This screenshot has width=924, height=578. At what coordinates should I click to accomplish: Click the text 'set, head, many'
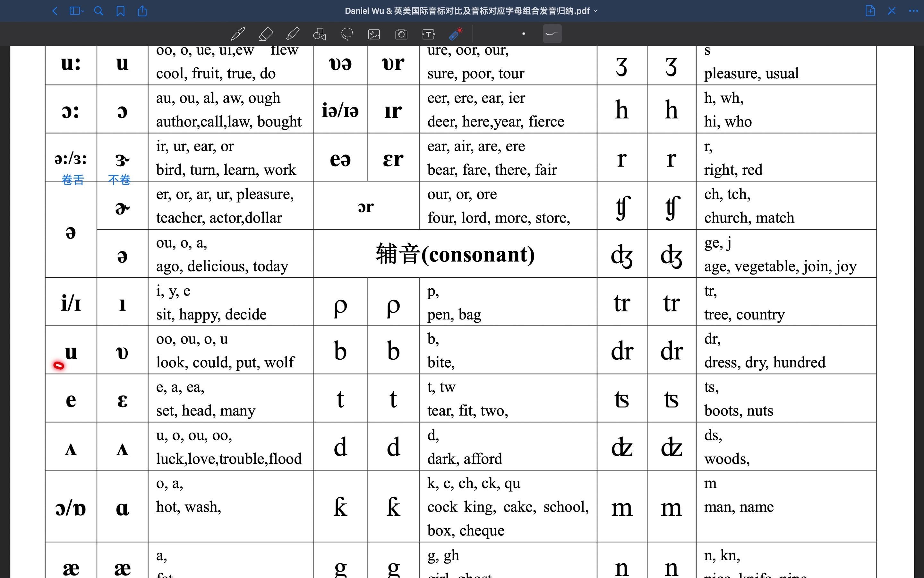(205, 411)
